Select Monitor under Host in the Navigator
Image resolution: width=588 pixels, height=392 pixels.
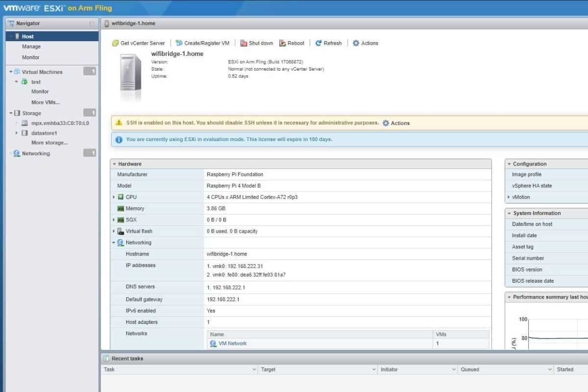tap(30, 57)
